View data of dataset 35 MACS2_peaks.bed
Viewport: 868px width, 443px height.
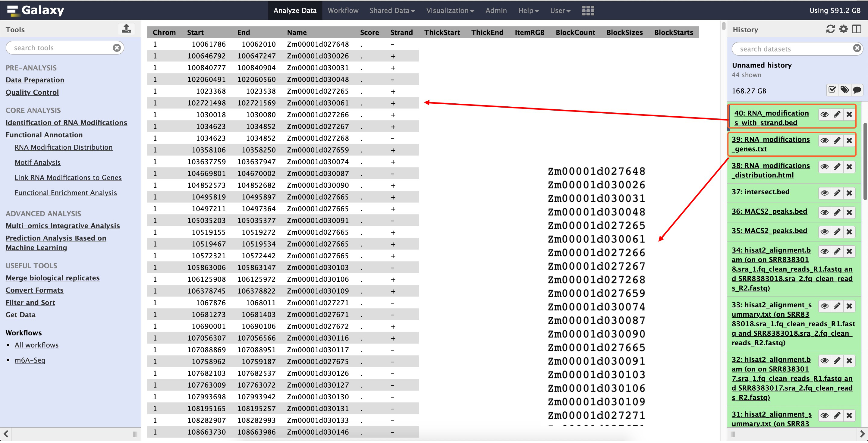coord(824,232)
